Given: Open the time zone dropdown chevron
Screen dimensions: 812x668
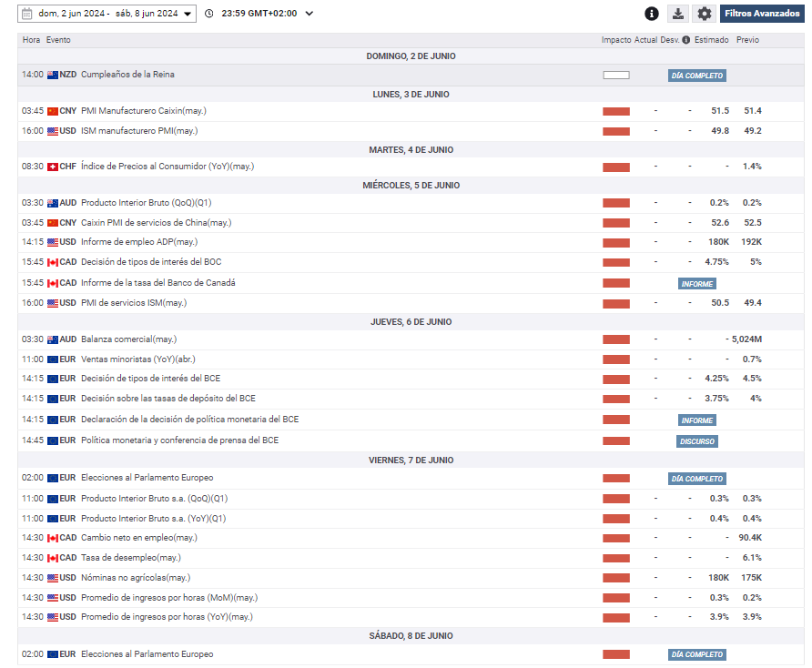Looking at the screenshot, I should point(310,14).
